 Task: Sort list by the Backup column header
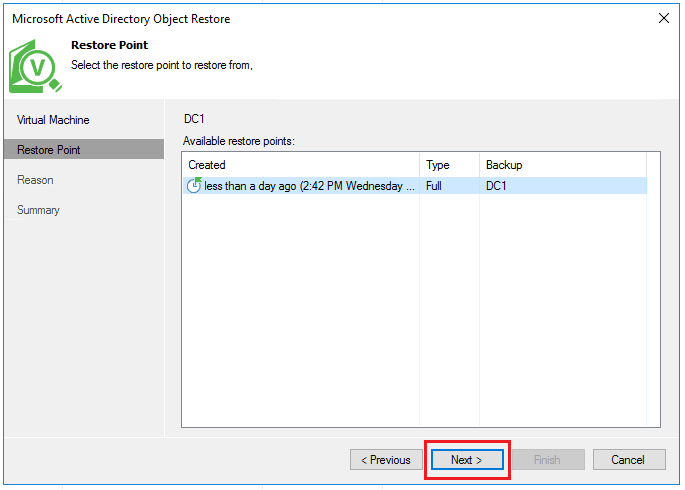562,165
